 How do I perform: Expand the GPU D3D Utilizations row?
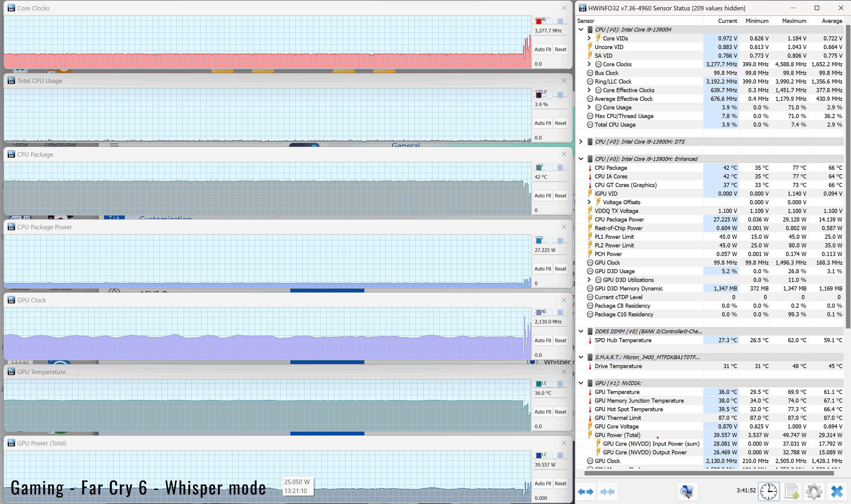[x=589, y=280]
